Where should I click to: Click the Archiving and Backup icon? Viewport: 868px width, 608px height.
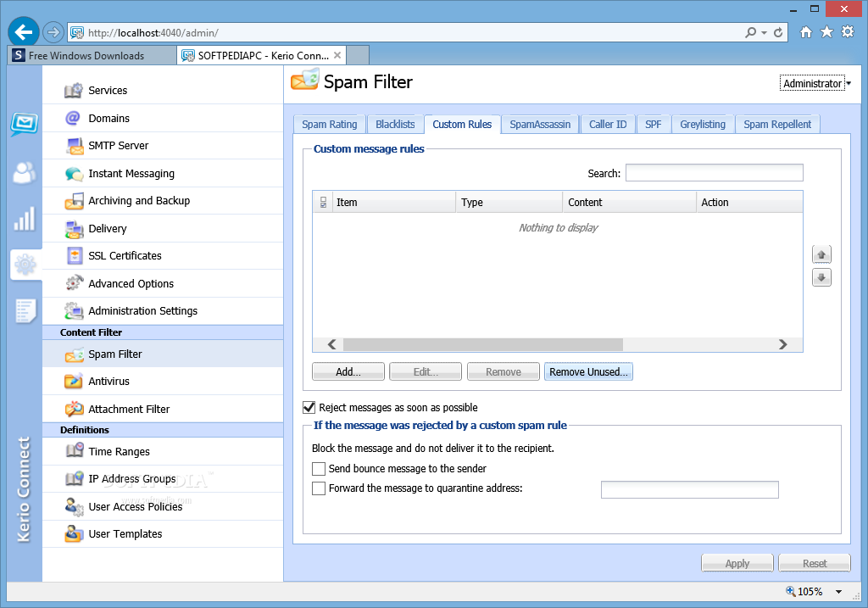tap(74, 201)
